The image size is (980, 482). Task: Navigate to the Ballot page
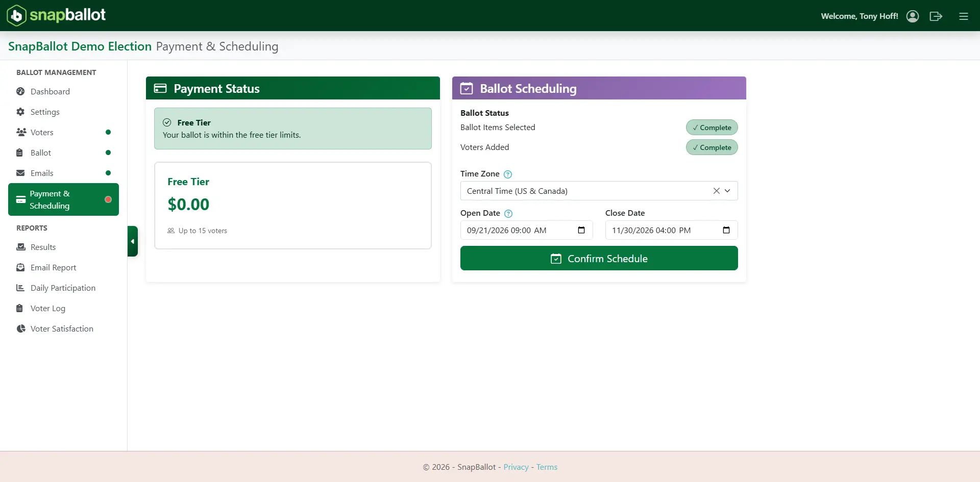[63, 153]
